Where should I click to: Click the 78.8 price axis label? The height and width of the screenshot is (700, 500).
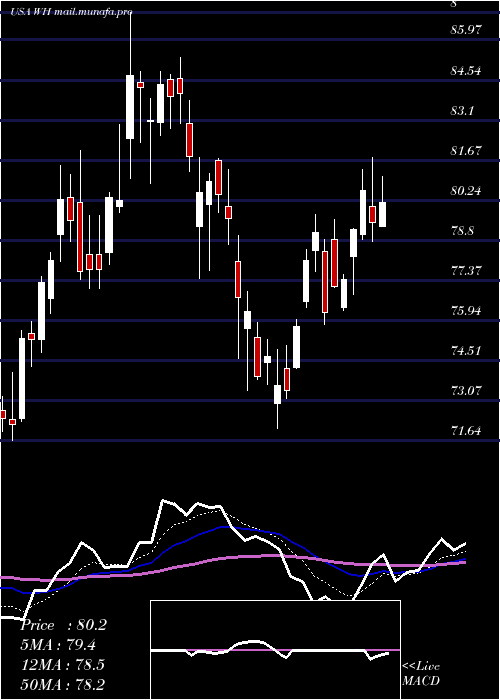coord(462,231)
